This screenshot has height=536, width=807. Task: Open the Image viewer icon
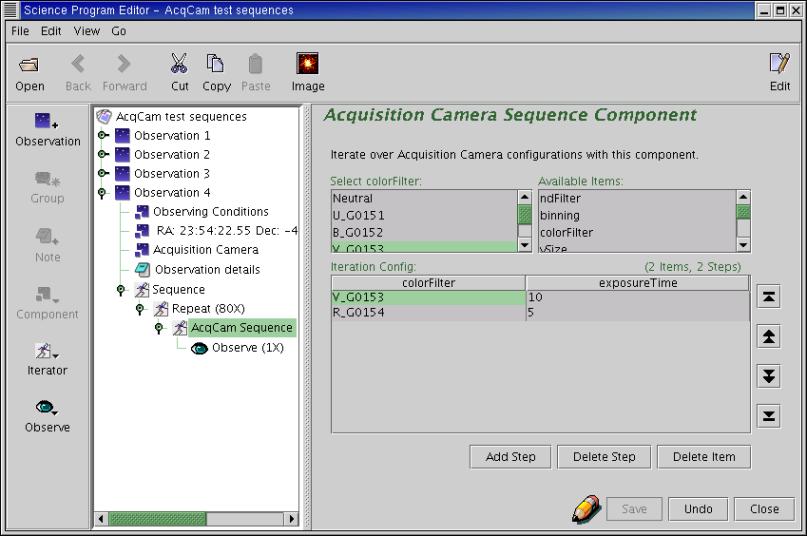click(307, 63)
